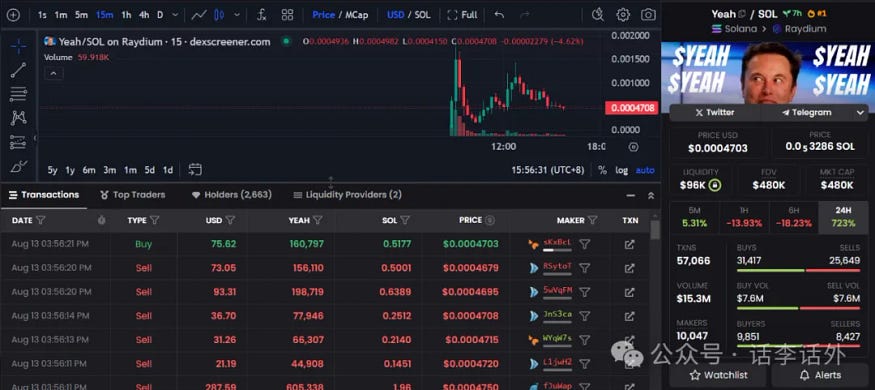Toggle the date age timer icon
Image resolution: width=875 pixels, height=390 pixels.
pos(102,220)
